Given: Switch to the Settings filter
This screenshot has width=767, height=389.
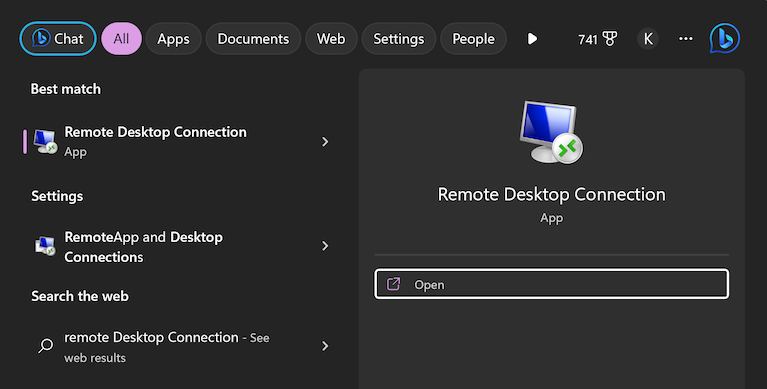Looking at the screenshot, I should point(399,39).
